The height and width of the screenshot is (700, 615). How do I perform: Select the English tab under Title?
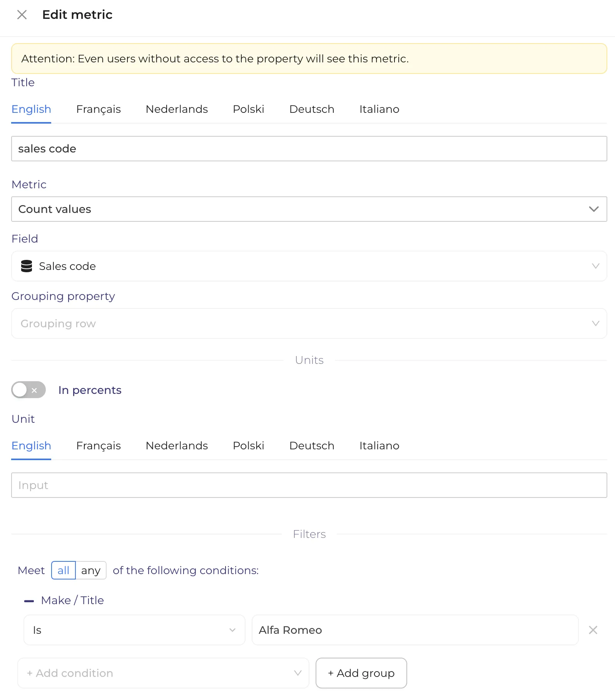(31, 109)
